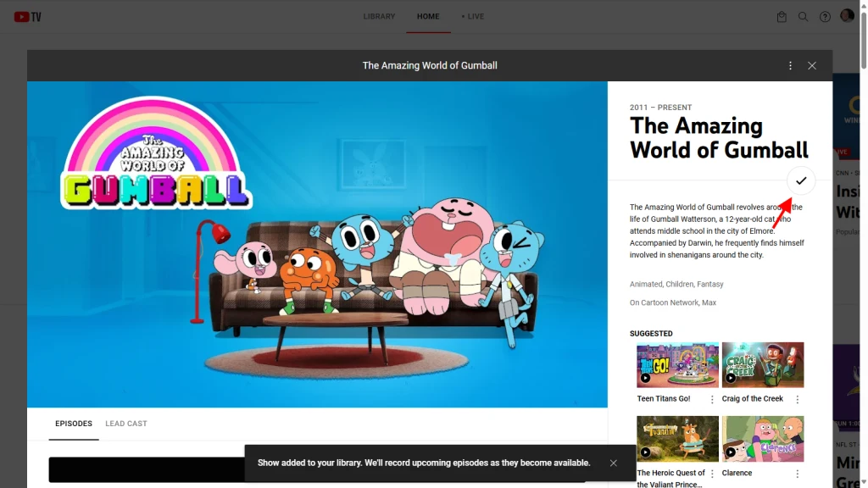Open the Clarence options menu
The height and width of the screenshot is (488, 868).
point(798,474)
